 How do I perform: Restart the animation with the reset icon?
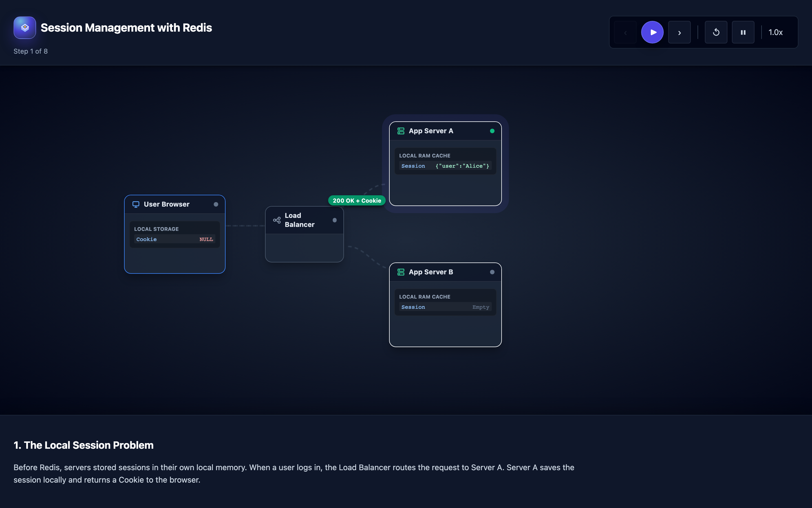716,32
